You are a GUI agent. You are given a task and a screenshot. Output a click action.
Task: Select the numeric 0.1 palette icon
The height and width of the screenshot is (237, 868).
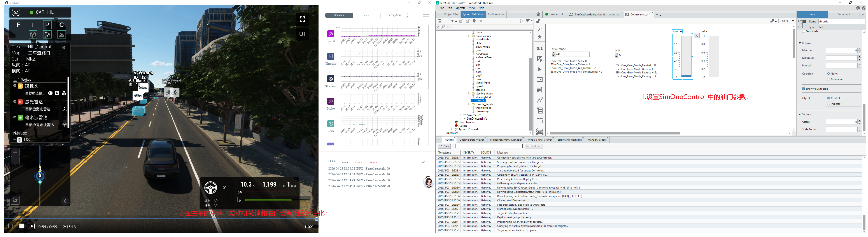[x=539, y=48]
